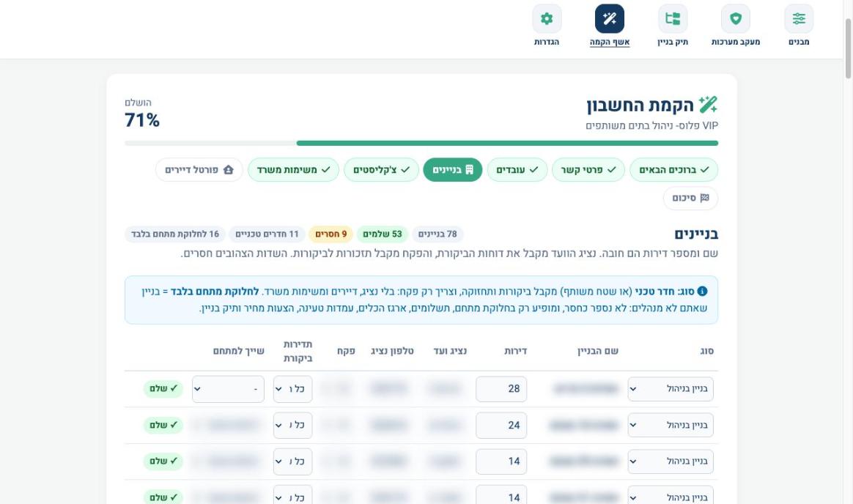853x504 pixels.
Task: Open type dropdown in the 24-apartments row
Action: point(671,425)
